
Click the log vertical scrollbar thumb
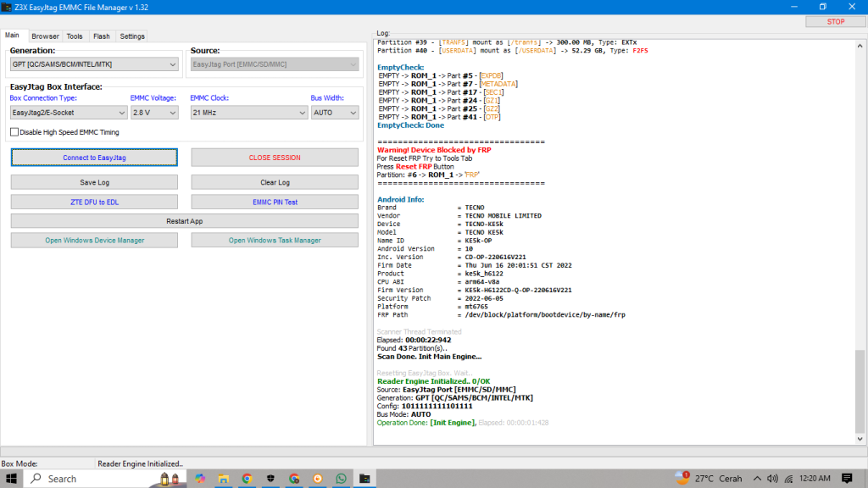(x=860, y=391)
